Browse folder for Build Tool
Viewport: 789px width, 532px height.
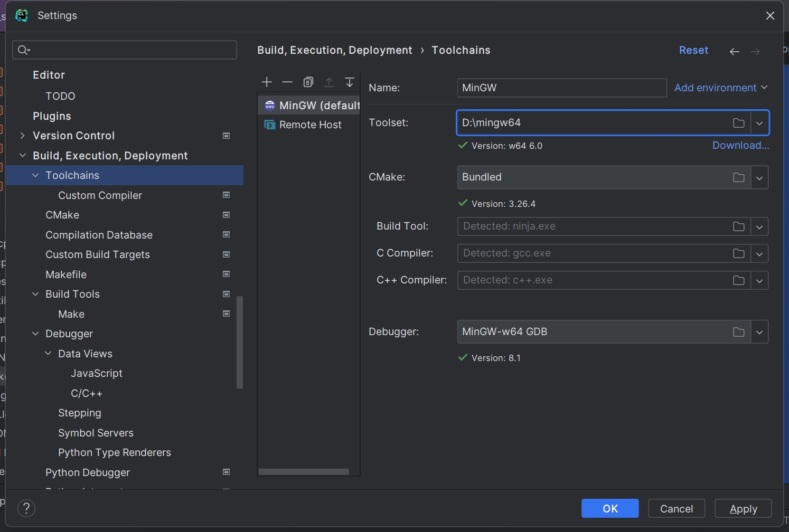point(739,226)
